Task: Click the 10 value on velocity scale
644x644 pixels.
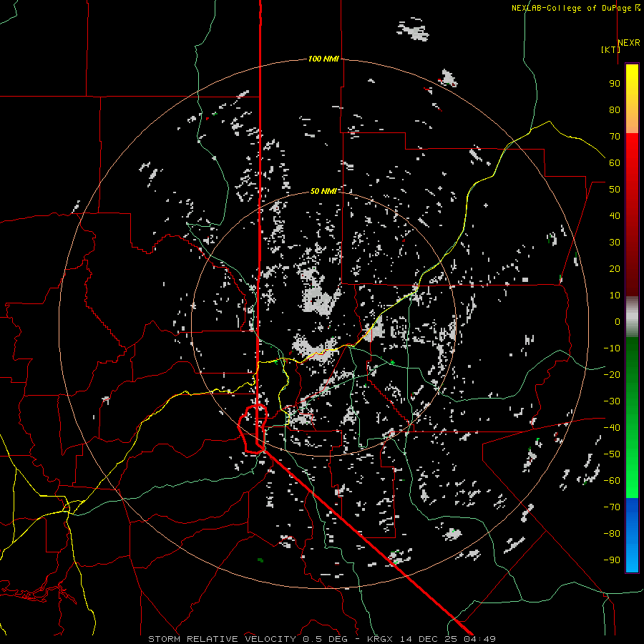Action: 615,296
